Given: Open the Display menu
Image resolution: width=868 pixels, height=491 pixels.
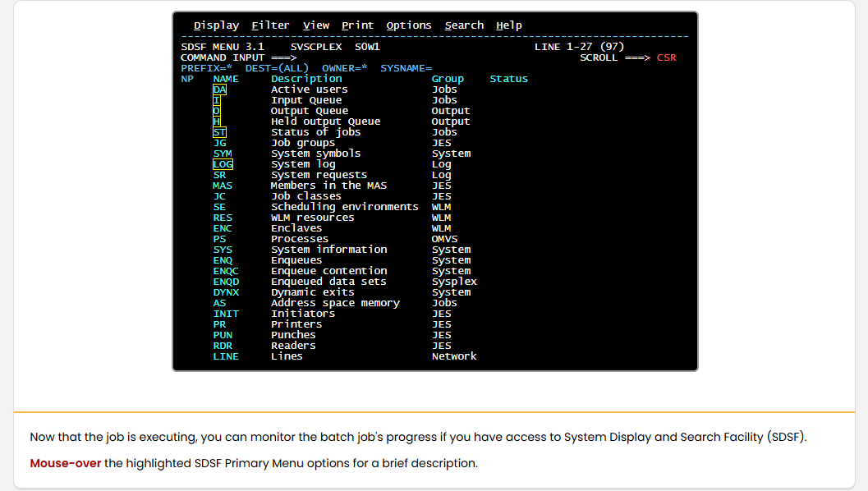Looking at the screenshot, I should click(216, 25).
